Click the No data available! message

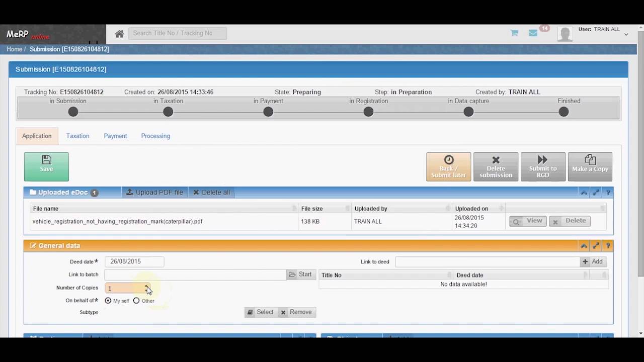[x=463, y=285]
